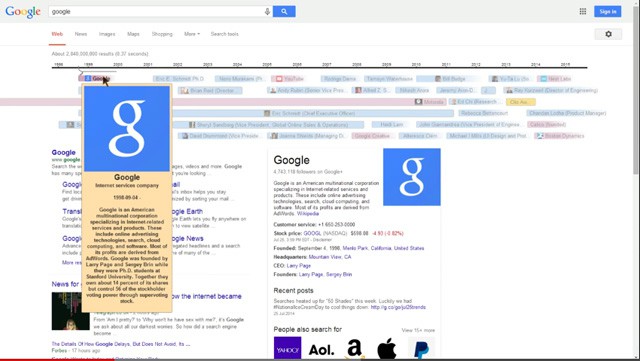Image resolution: width=640 pixels, height=361 pixels.
Task: Expand the More dropdown menu
Action: pyautogui.click(x=192, y=34)
